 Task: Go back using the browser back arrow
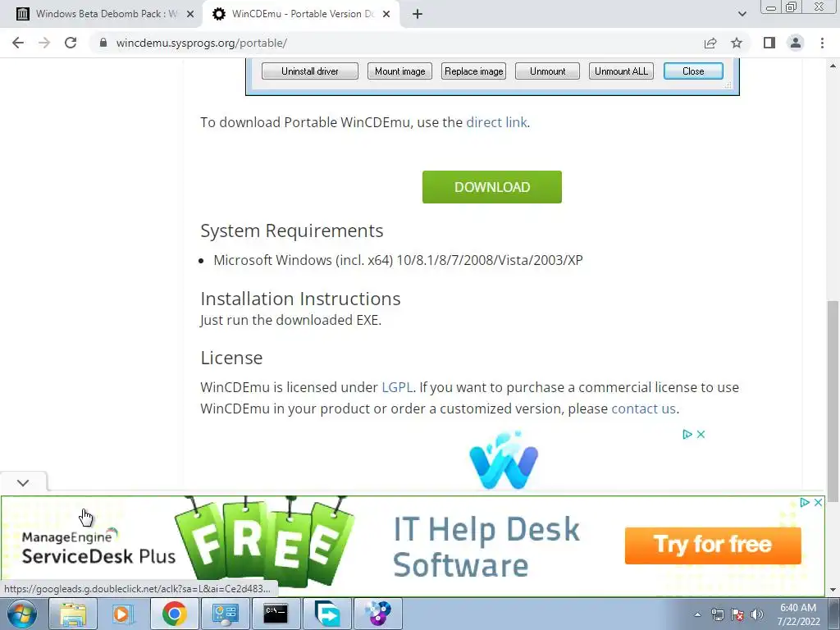pos(18,43)
